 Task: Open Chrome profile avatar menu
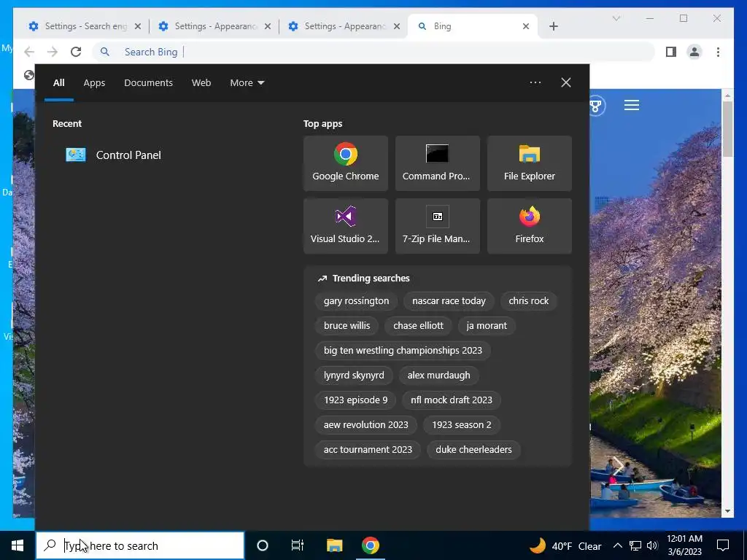[694, 52]
